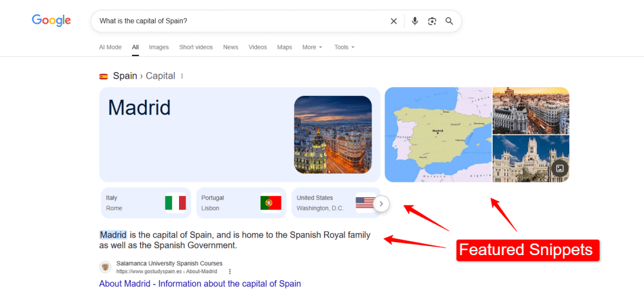Open the three-dot menu next to Spain › Capital

[182, 76]
